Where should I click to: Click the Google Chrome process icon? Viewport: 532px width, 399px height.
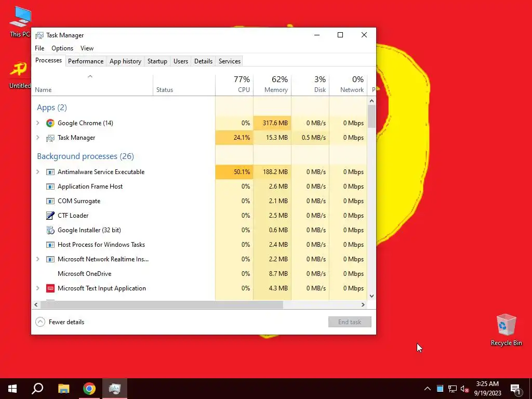(x=50, y=123)
